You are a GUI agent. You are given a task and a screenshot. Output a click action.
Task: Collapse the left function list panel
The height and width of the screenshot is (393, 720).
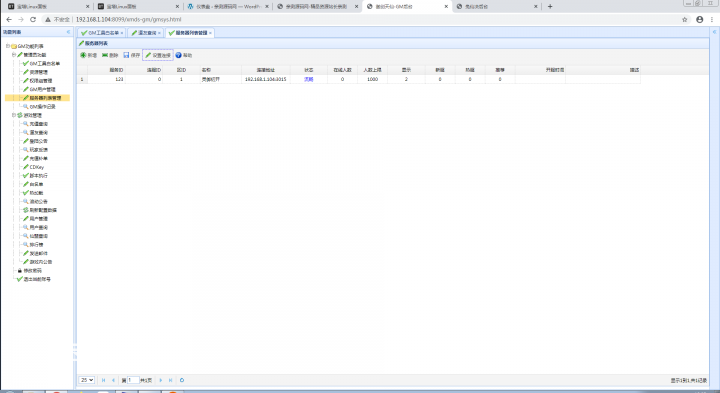68,32
